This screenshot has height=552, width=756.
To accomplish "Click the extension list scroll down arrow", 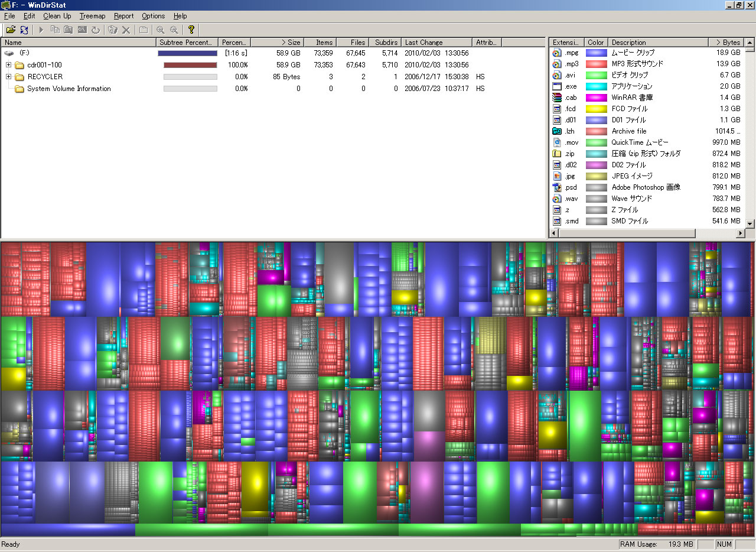I will click(x=750, y=223).
